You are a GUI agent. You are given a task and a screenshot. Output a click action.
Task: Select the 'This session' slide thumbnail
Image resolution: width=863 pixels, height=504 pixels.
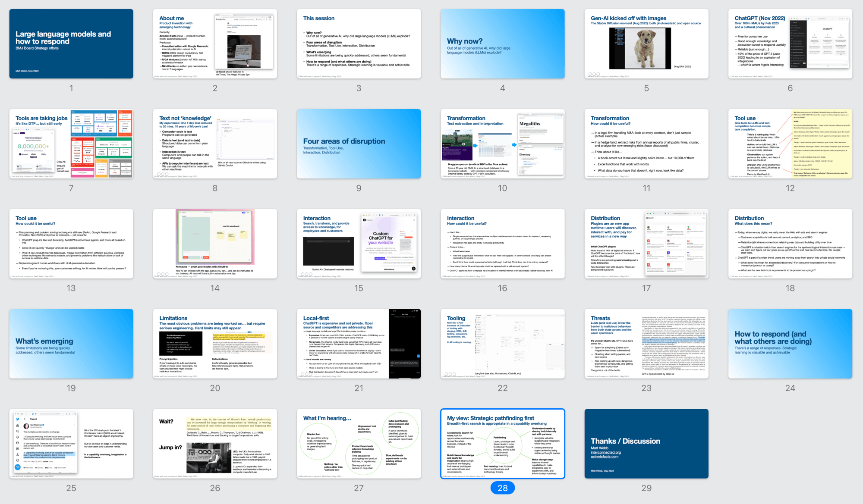[359, 44]
